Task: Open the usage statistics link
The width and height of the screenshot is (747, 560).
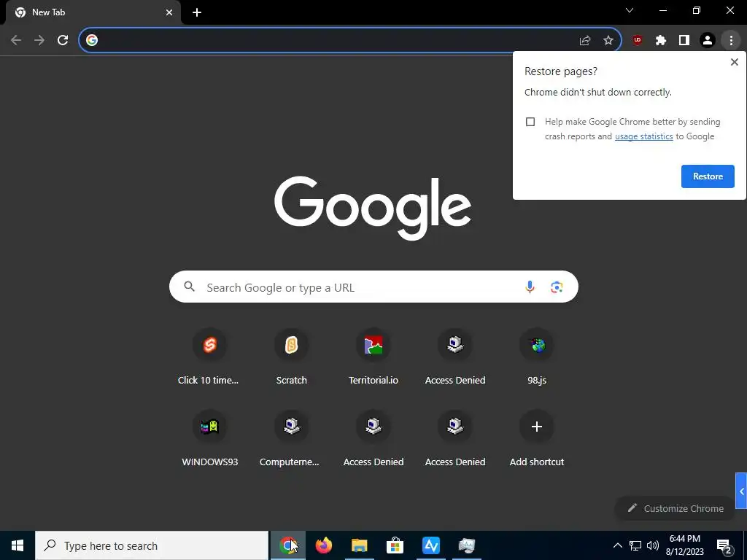Action: (643, 136)
